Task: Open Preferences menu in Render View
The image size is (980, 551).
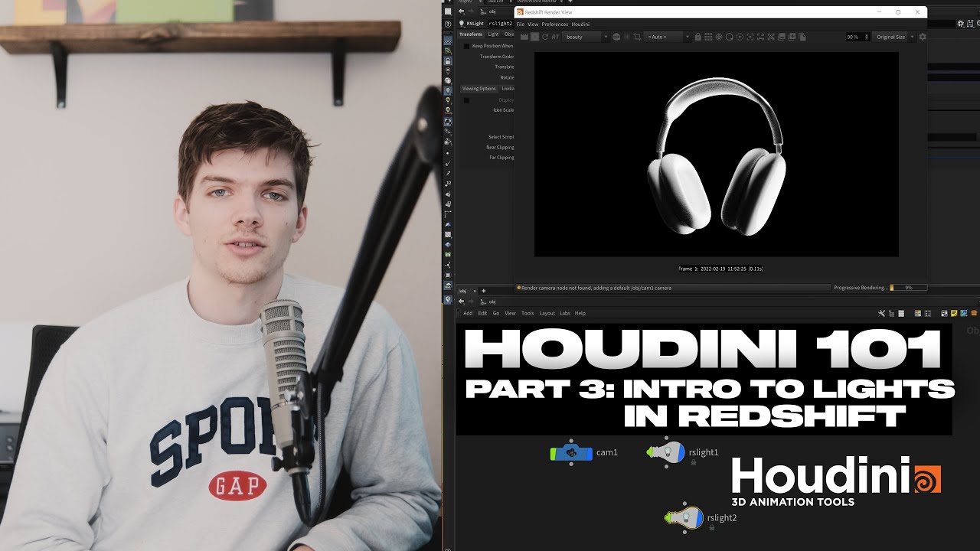Action: pyautogui.click(x=555, y=24)
